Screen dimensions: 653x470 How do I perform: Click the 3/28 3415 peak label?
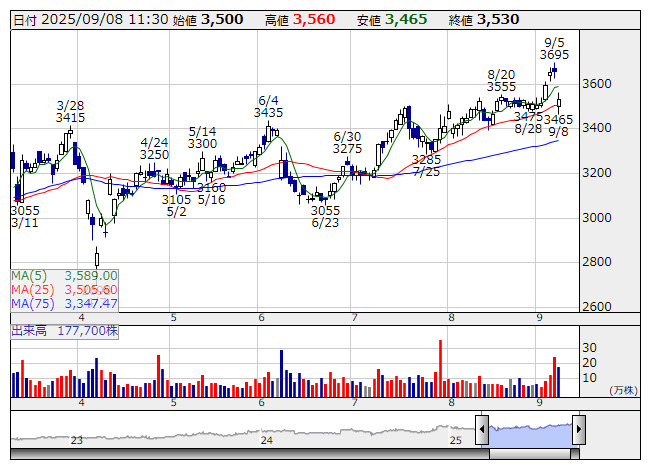(x=70, y=112)
